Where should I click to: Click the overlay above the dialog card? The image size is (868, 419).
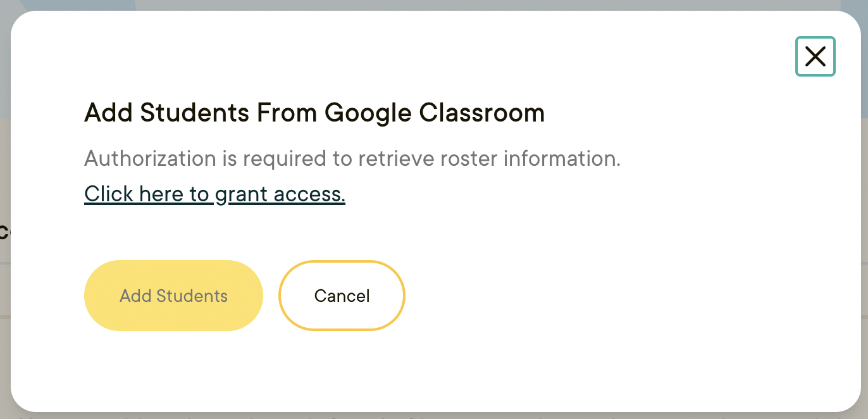point(434,5)
